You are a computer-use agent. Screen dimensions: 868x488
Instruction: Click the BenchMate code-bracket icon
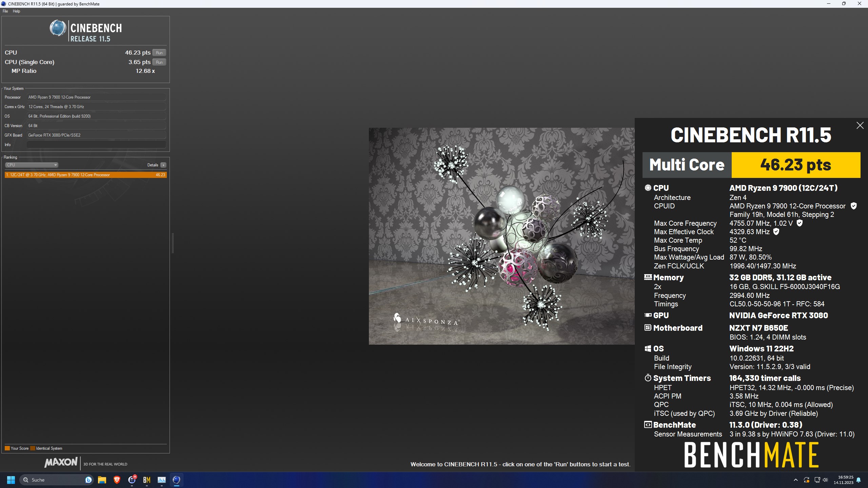(x=648, y=425)
